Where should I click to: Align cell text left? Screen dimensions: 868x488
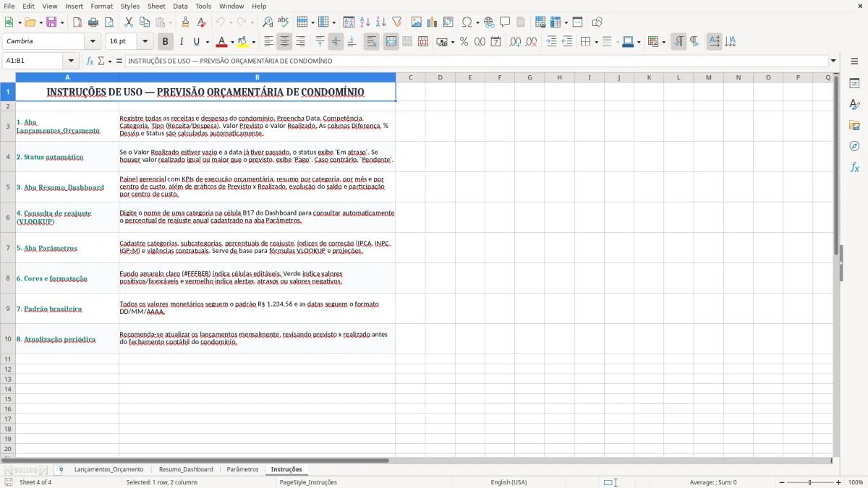click(x=268, y=42)
